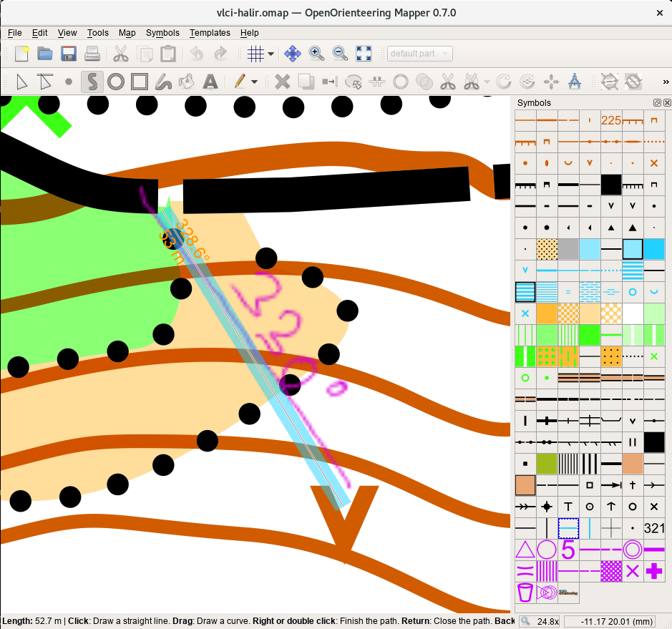Toggle the Rotate pattern tool
The height and width of the screenshot is (629, 672).
527,82
